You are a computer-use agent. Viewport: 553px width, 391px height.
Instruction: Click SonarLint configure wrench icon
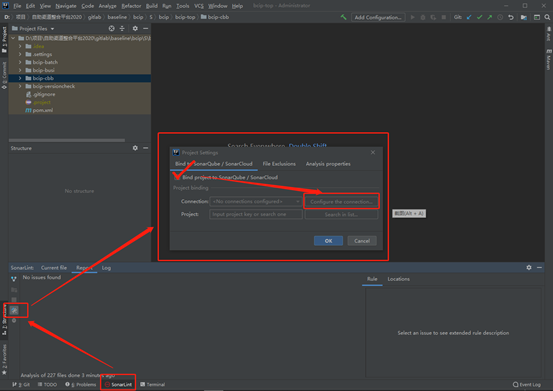click(x=14, y=310)
